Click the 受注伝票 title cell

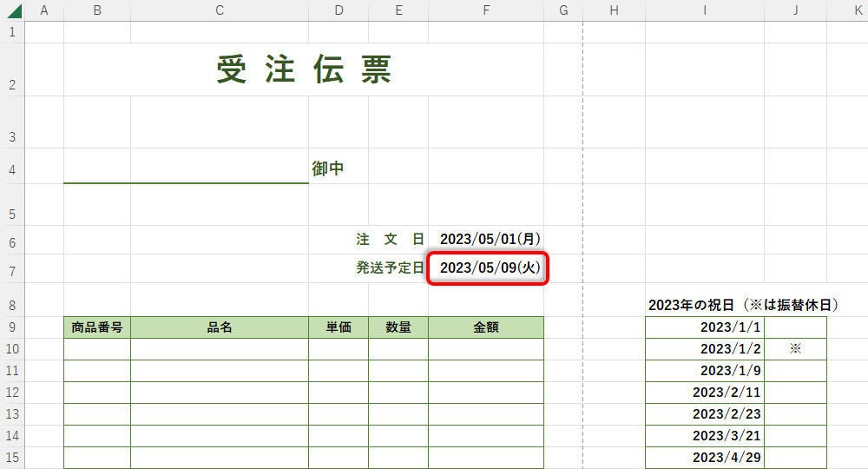coord(304,69)
